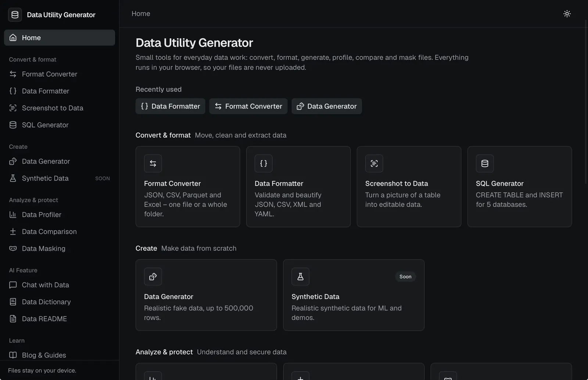The width and height of the screenshot is (588, 380).
Task: Open the recently used Data Formatter chip
Action: click(171, 106)
